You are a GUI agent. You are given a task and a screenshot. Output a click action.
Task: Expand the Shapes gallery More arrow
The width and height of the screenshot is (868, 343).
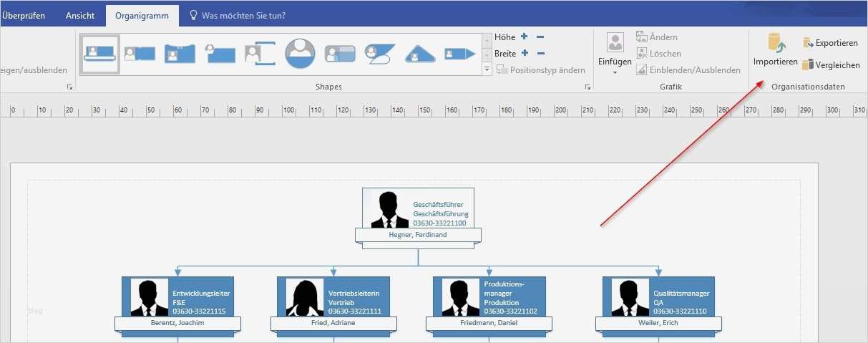(x=487, y=69)
